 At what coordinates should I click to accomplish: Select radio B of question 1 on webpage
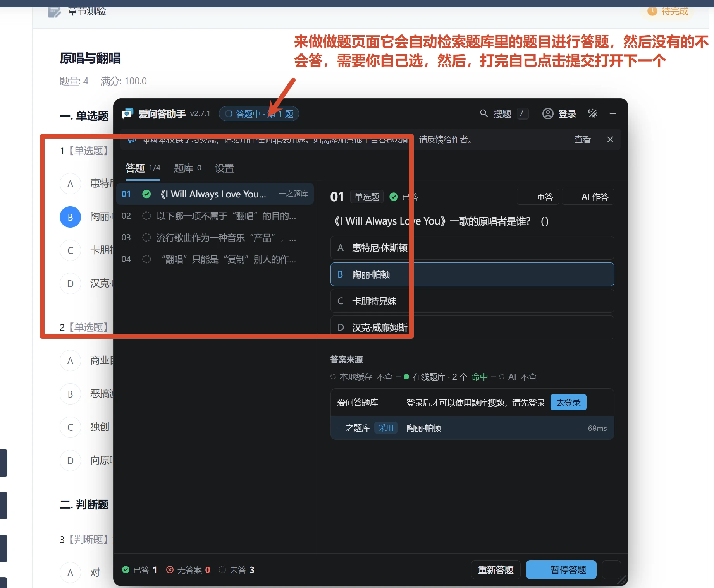point(70,217)
